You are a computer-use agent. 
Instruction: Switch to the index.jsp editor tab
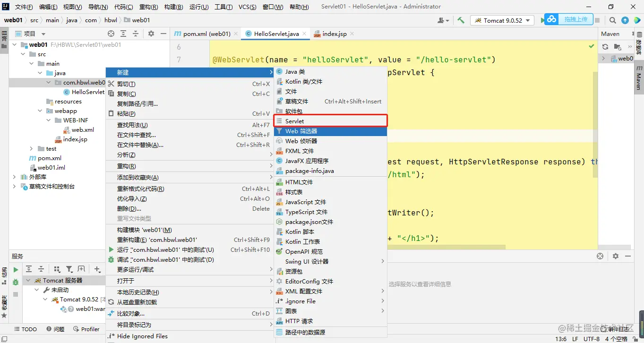click(x=334, y=34)
